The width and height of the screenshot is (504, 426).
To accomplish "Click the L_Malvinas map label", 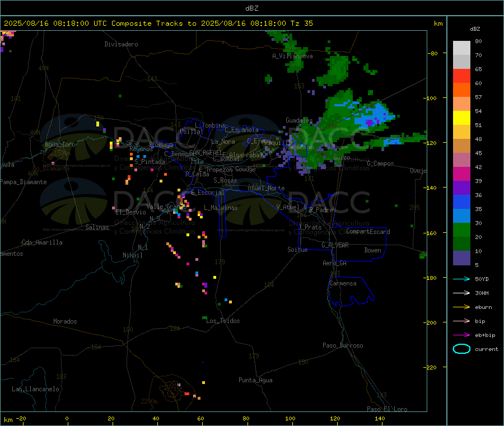I will (221, 208).
